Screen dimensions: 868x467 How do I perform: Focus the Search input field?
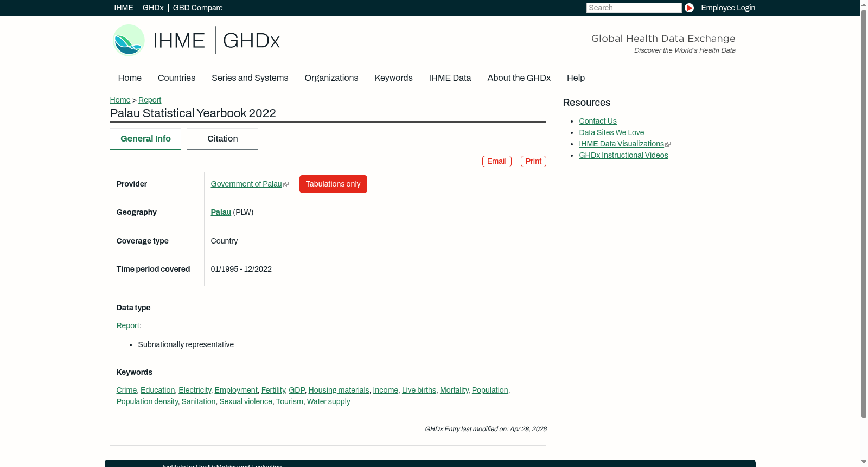[634, 8]
